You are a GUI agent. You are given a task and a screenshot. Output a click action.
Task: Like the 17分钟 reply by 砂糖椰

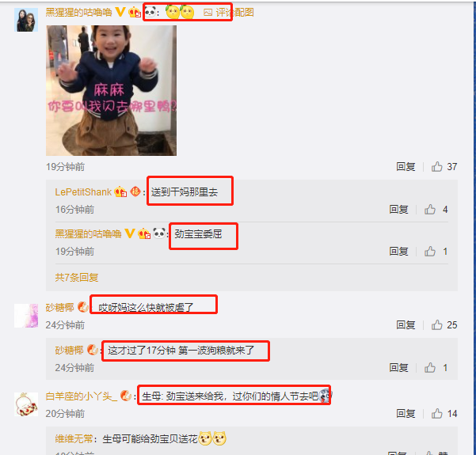(430, 368)
